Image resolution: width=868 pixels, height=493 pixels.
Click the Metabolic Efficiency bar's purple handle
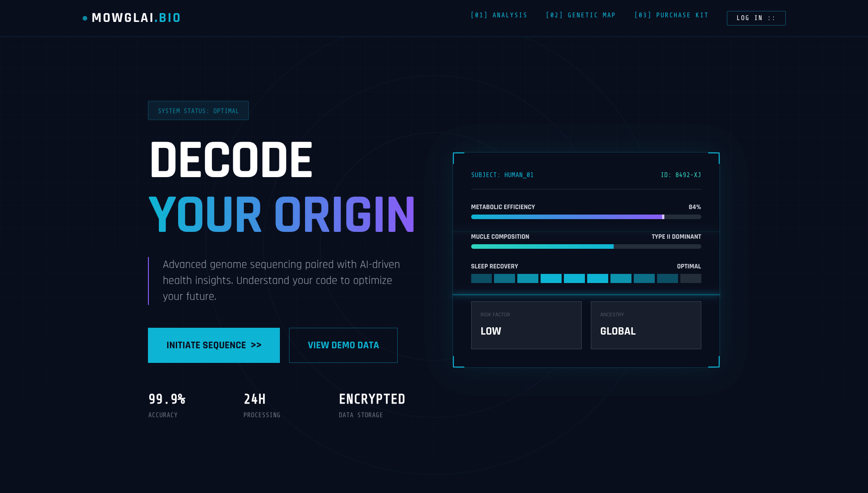(663, 217)
